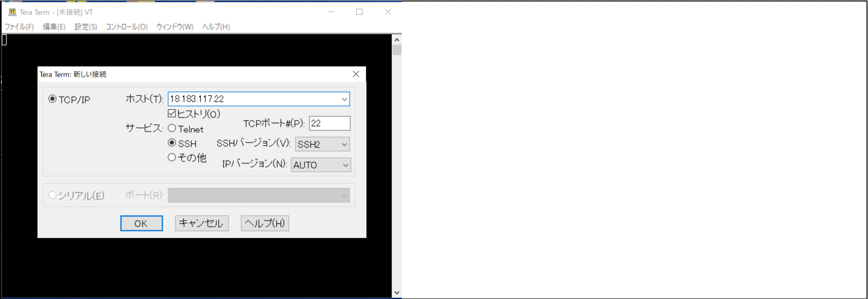Expand the host history dropdown arrow
This screenshot has height=299, width=868.
coord(344,99)
